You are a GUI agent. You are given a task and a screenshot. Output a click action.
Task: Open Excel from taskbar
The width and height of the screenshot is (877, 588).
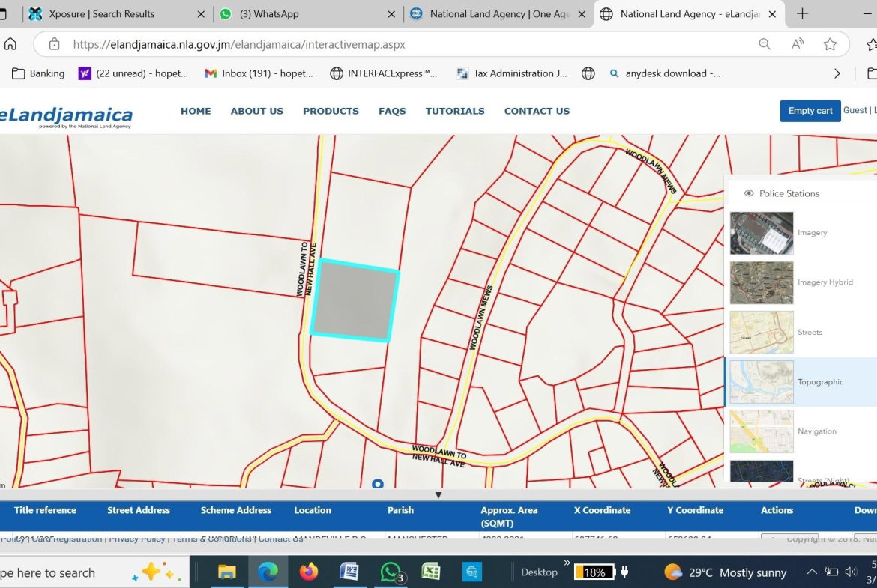coord(431,572)
